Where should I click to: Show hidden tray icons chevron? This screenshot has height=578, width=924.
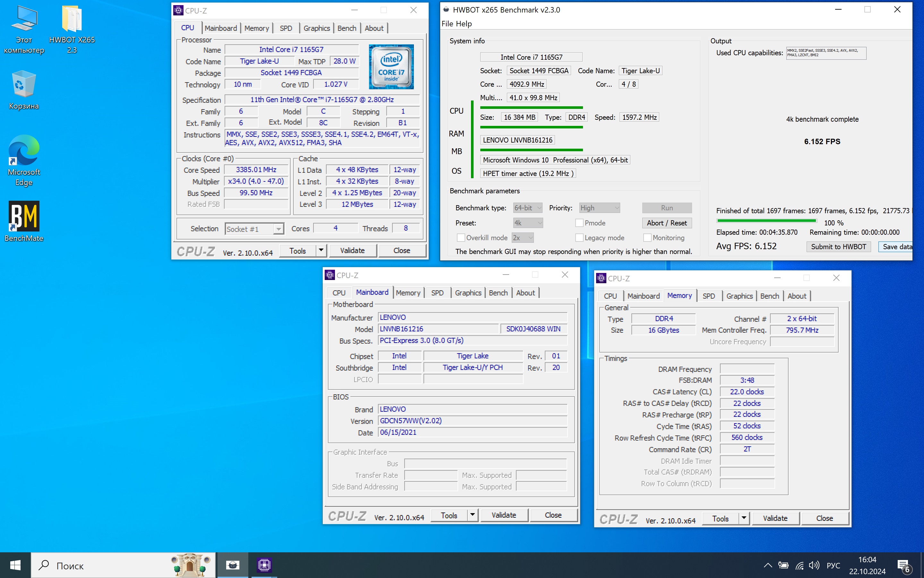(x=767, y=565)
